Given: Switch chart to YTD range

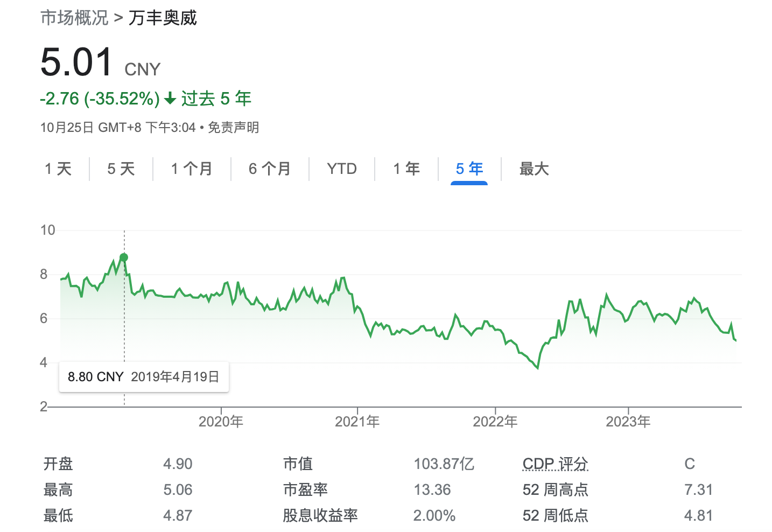Looking at the screenshot, I should point(342,169).
